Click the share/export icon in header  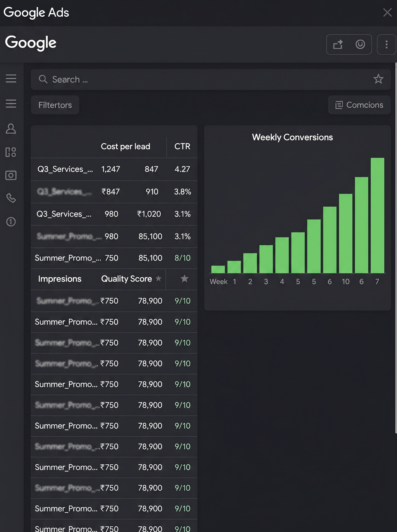pos(338,45)
